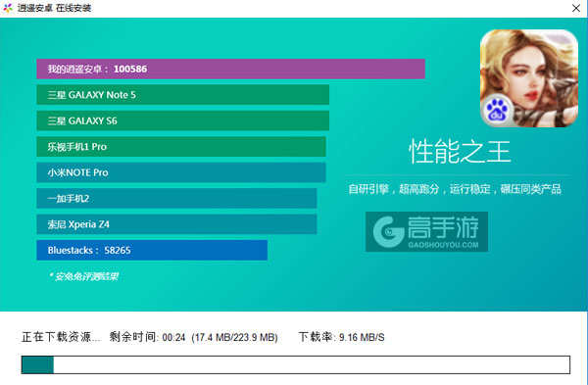Click the 逍遥安卓 在线安装 window title
Viewport: 588px width, 385px height.
54,8
